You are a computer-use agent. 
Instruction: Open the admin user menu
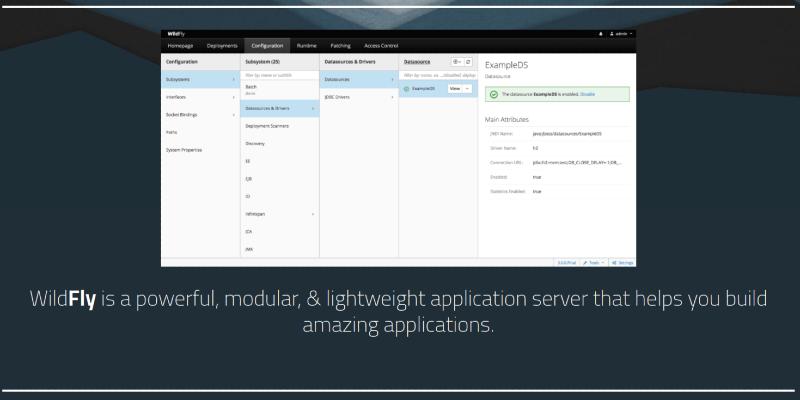tap(620, 33)
